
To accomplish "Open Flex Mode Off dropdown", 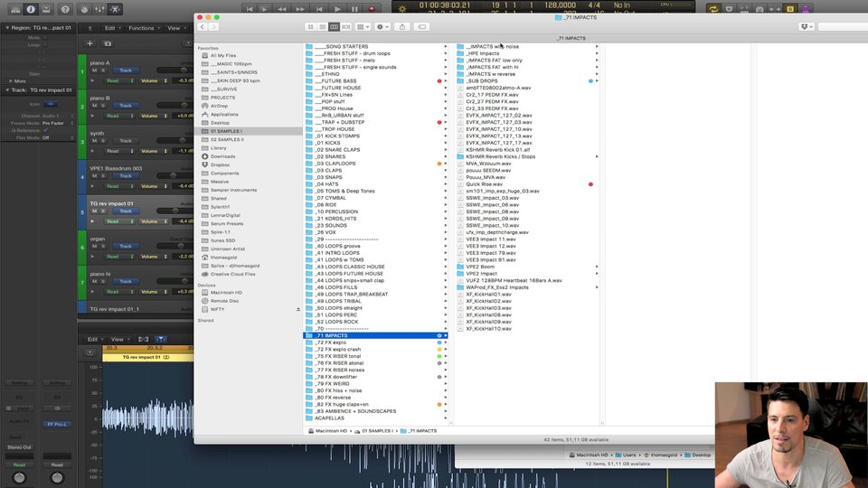I will tap(58, 137).
